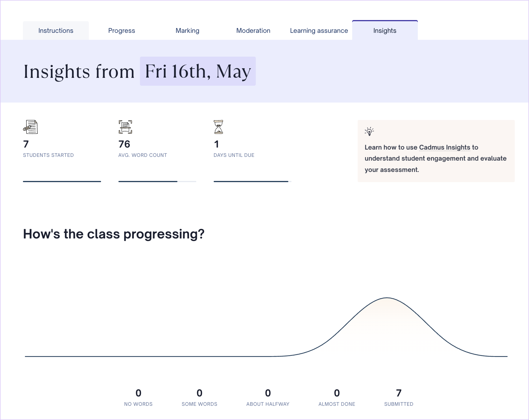Click the hourglass days until due icon
Viewport: 529px width, 420px height.
point(218,127)
